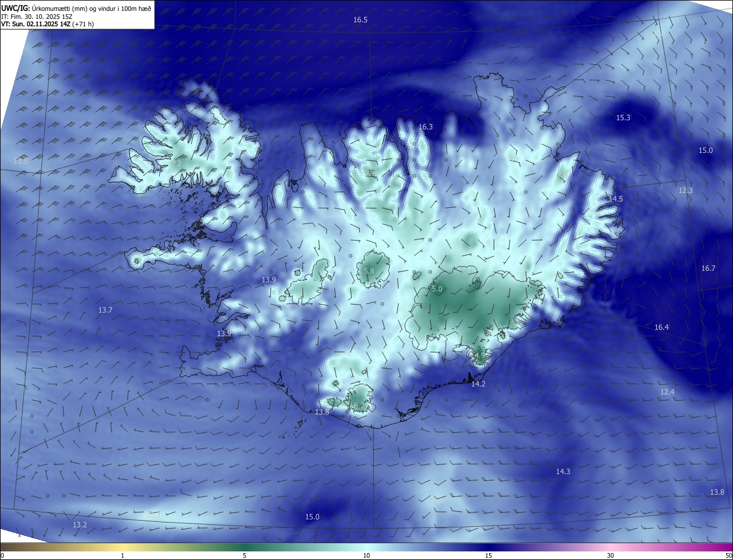Click the '15' tick on the color scale

click(x=488, y=555)
